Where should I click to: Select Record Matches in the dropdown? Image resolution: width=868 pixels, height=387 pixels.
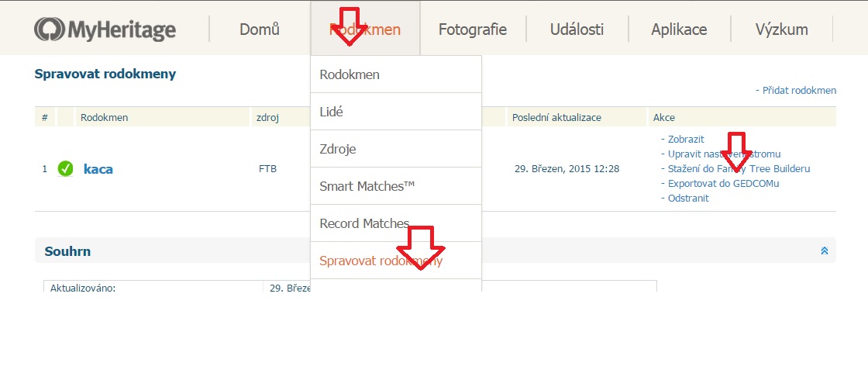[x=364, y=223]
